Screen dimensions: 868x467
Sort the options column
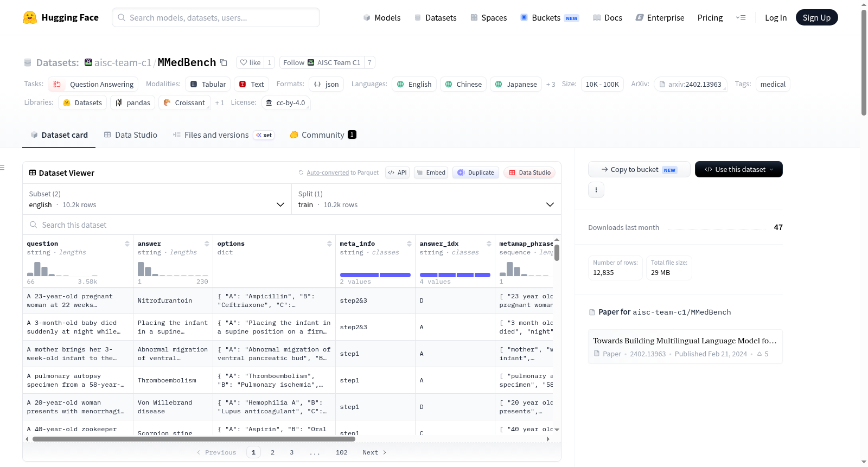click(x=329, y=244)
